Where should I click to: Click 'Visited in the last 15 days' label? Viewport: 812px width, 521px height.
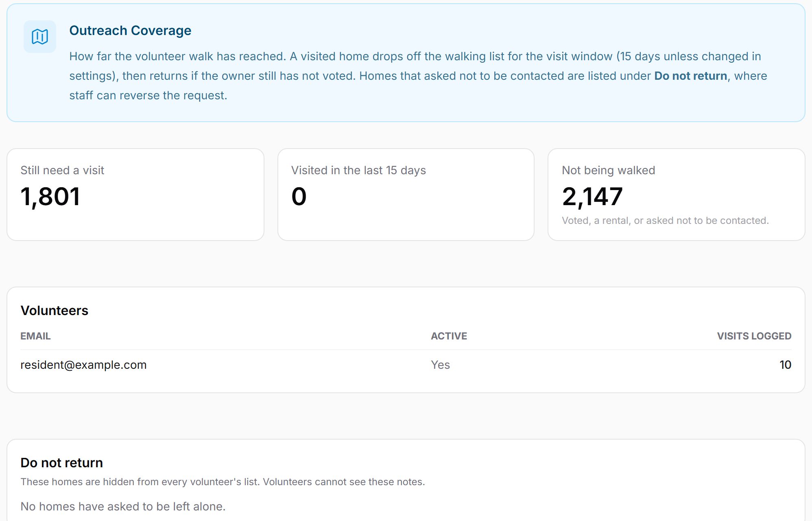coord(358,170)
